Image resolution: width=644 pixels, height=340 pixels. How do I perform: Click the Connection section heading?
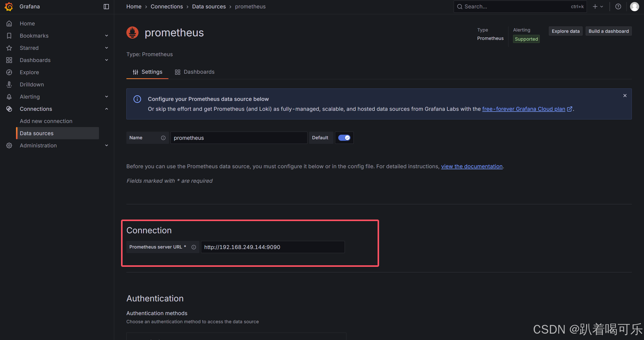tap(149, 230)
